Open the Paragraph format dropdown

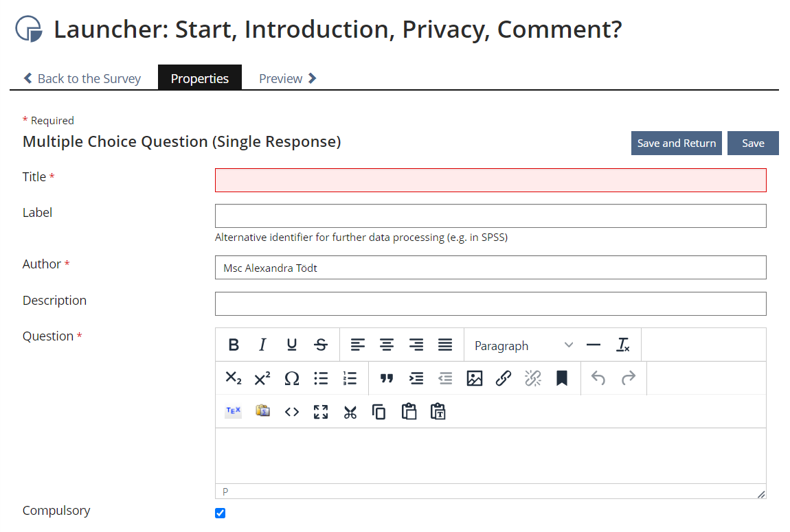click(523, 345)
